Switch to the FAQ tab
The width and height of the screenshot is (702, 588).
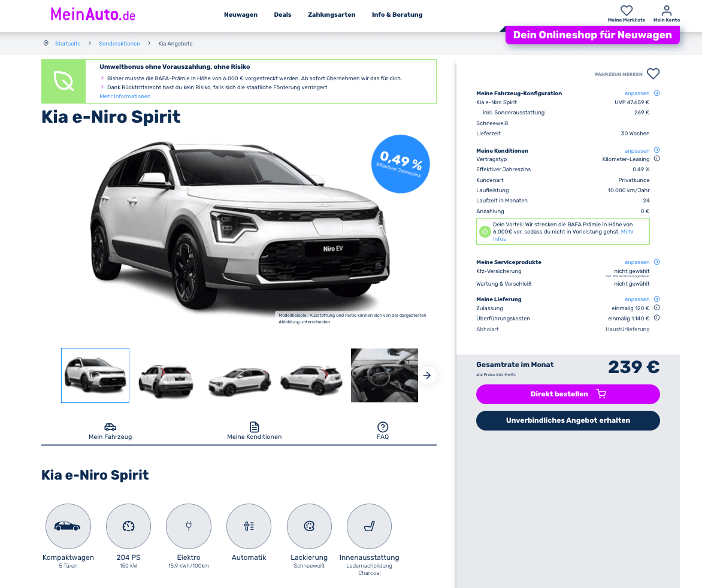(383, 431)
